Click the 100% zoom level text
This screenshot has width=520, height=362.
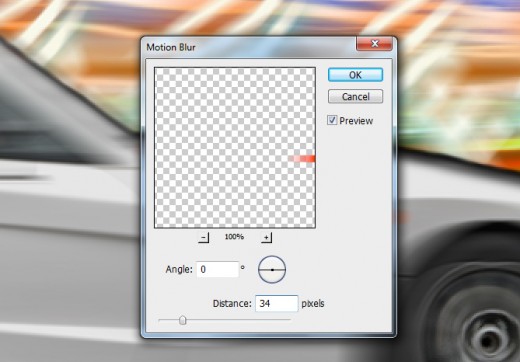click(x=234, y=237)
